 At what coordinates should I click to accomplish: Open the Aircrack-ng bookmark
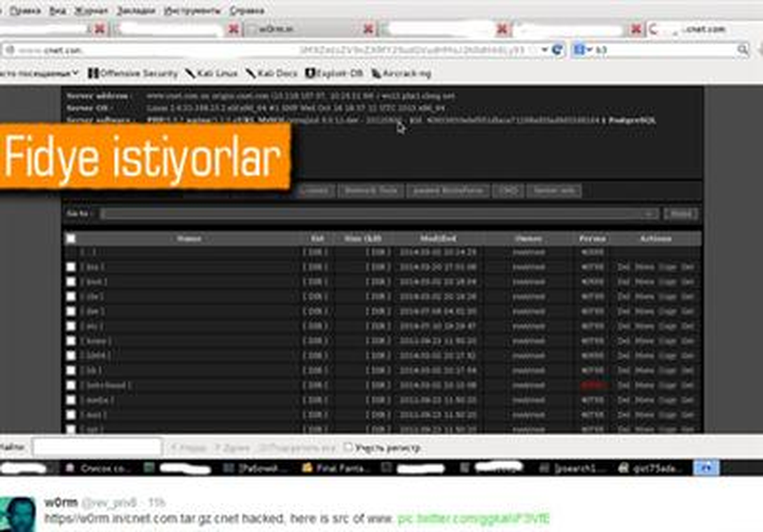click(x=401, y=74)
